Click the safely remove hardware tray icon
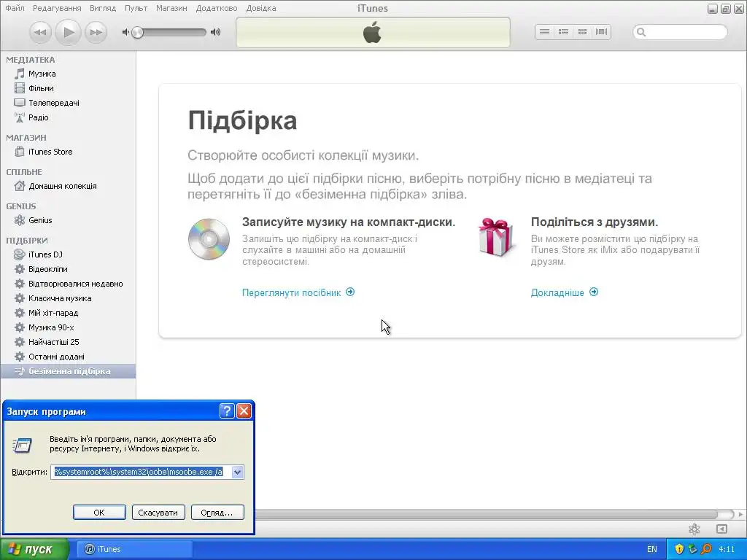Screen dimensions: 747x560 [x=693, y=550]
